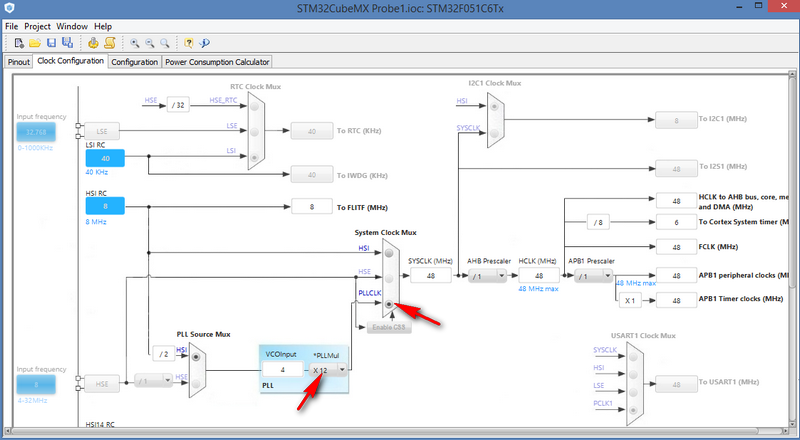Click the New Project toolbar icon

19,43
